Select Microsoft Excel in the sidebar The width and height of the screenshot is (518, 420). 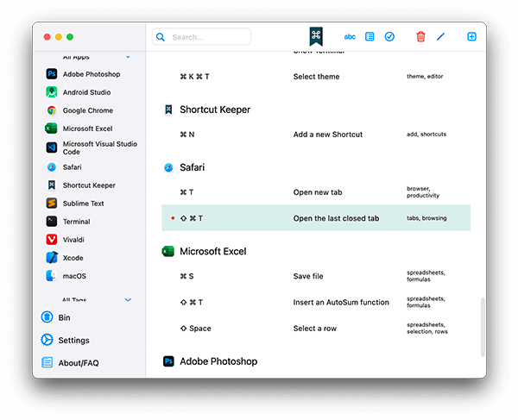(x=87, y=129)
